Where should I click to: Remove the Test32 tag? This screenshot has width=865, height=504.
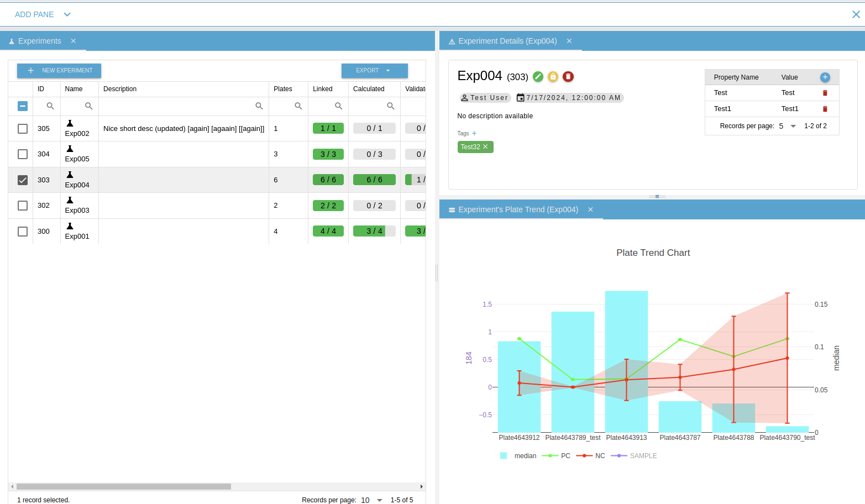coord(485,147)
